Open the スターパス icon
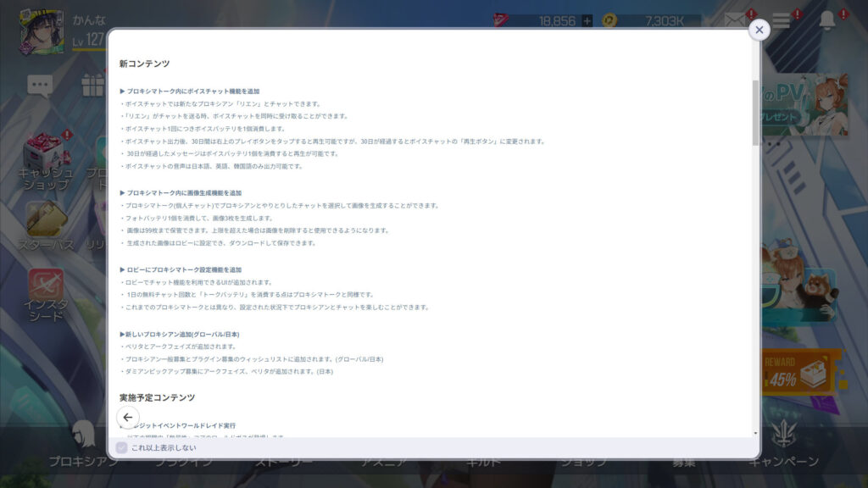 [47, 225]
